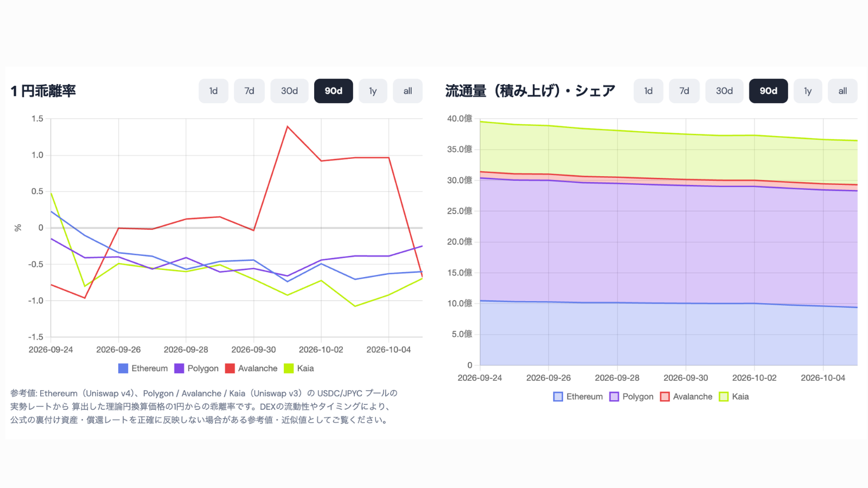Toggle Polygon label in deviation chart legend
This screenshot has width=868, height=488.
[203, 369]
